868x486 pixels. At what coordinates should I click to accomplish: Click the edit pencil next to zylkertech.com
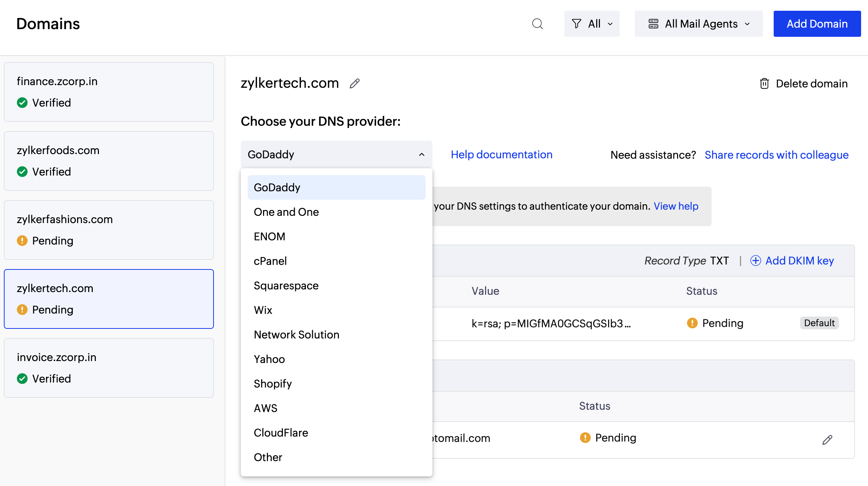(354, 83)
